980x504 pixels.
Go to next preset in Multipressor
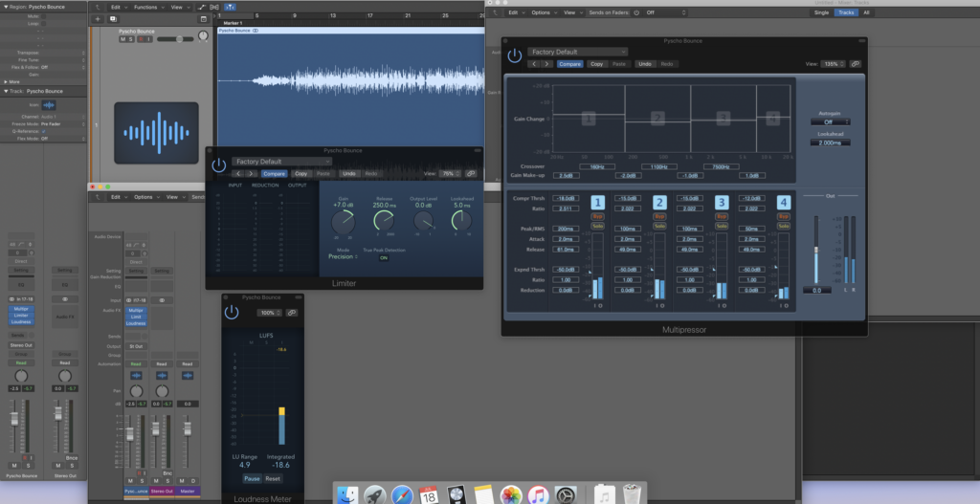[546, 64]
